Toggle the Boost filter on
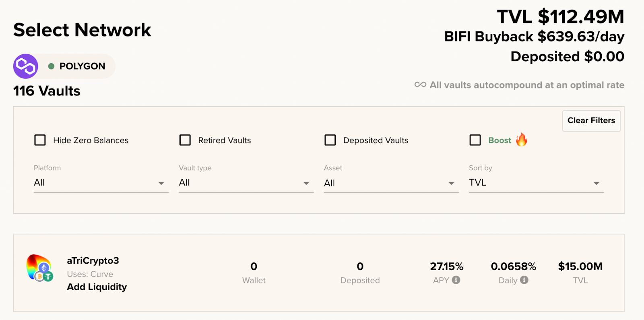This screenshot has width=644, height=320. (x=475, y=140)
